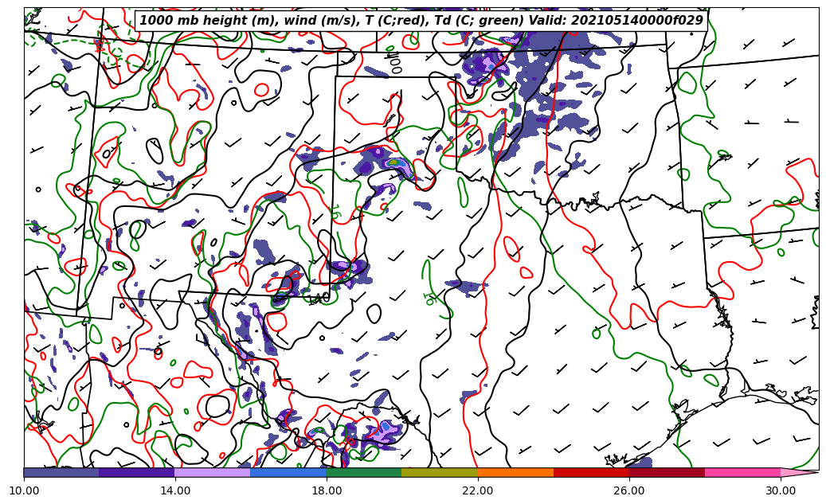The height and width of the screenshot is (504, 826).
Task: Select the 18.00 colorbar tick label
Action: click(327, 490)
